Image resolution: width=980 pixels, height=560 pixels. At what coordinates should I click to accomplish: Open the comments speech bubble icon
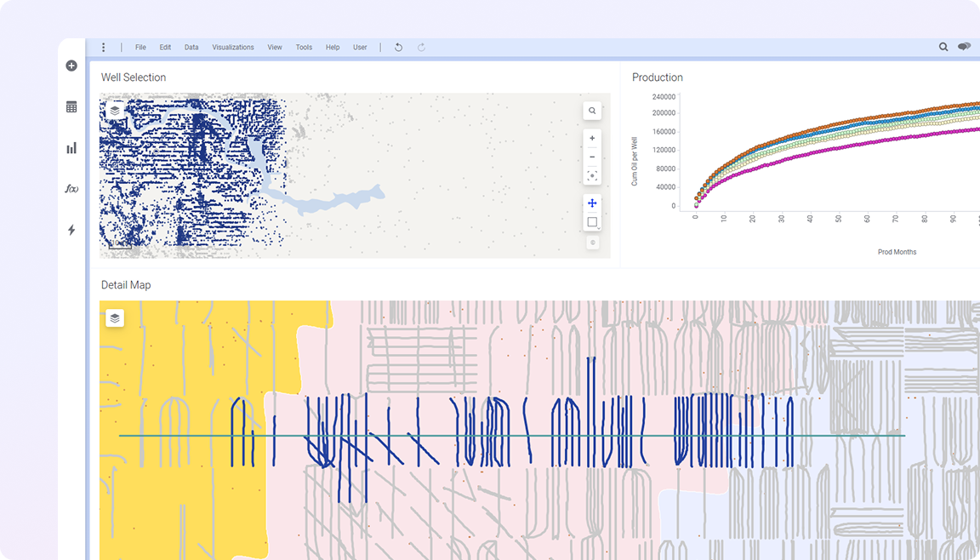[x=964, y=48]
